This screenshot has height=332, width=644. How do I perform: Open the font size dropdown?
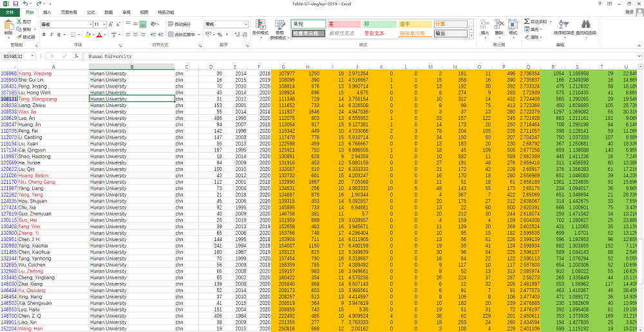tap(104, 24)
